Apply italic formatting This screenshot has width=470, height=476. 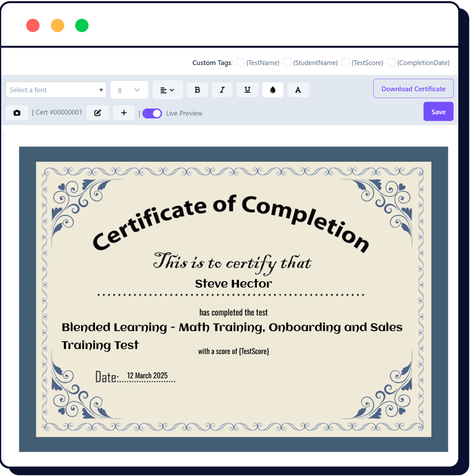pyautogui.click(x=222, y=90)
